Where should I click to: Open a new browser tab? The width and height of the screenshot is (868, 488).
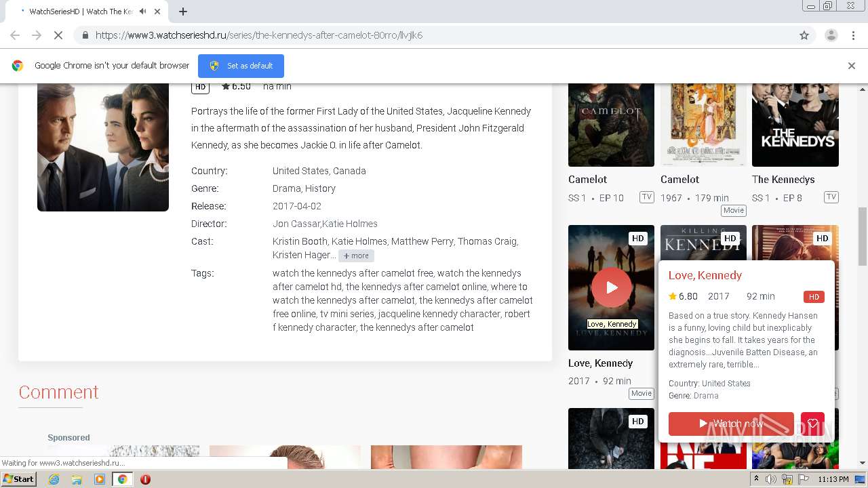[x=182, y=12]
